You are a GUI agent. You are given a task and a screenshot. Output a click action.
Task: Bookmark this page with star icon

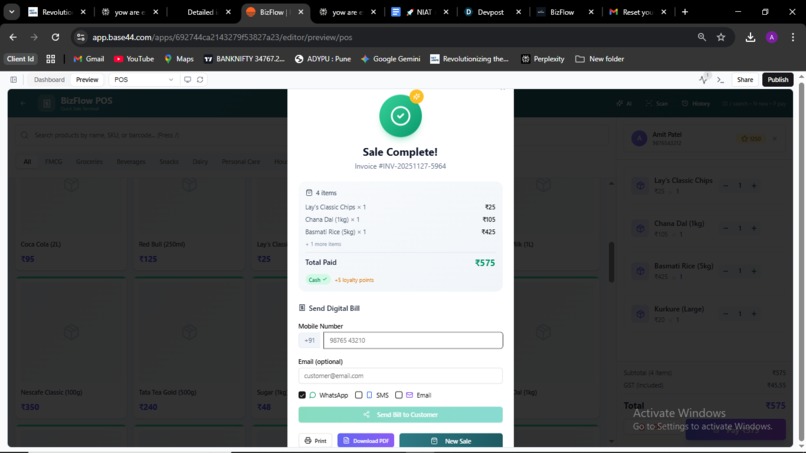coord(721,37)
